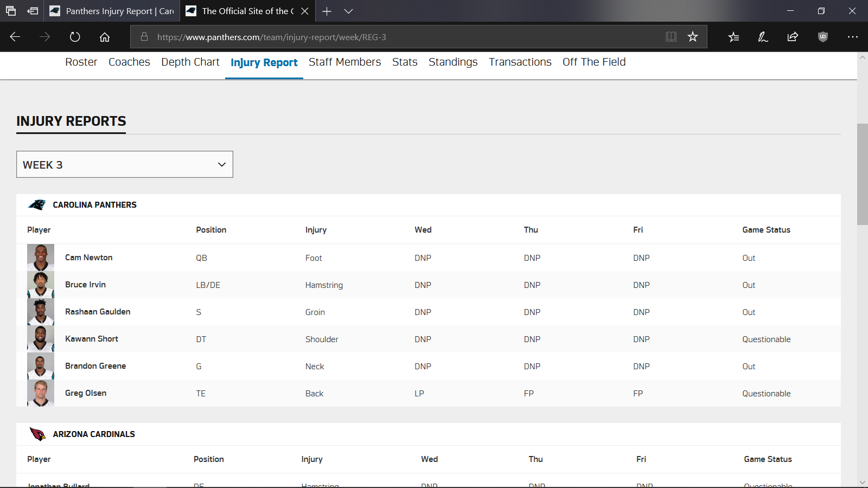The width and height of the screenshot is (868, 488).
Task: Click Panthers Game Status column header
Action: pos(767,230)
